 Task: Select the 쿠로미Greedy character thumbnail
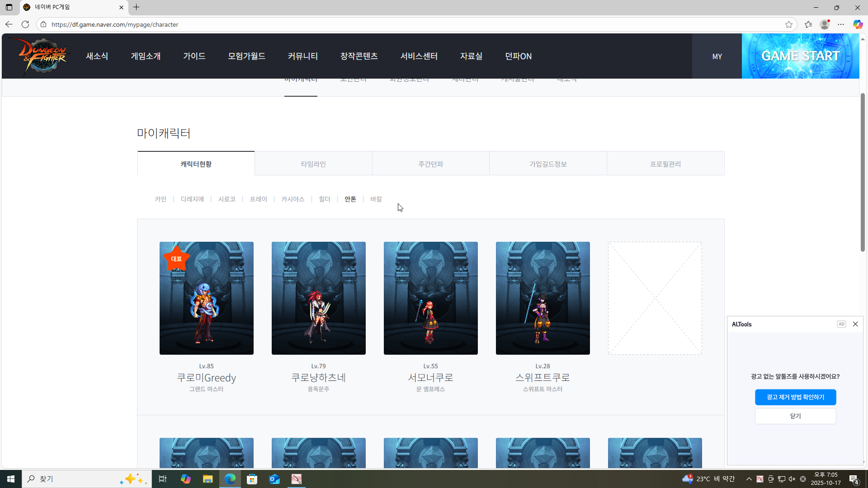coord(207,298)
